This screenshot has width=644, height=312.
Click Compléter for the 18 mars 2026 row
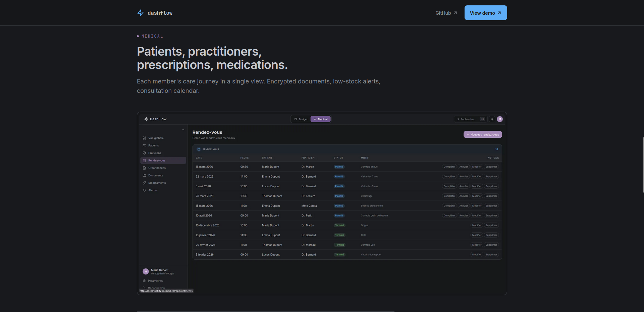(449, 167)
